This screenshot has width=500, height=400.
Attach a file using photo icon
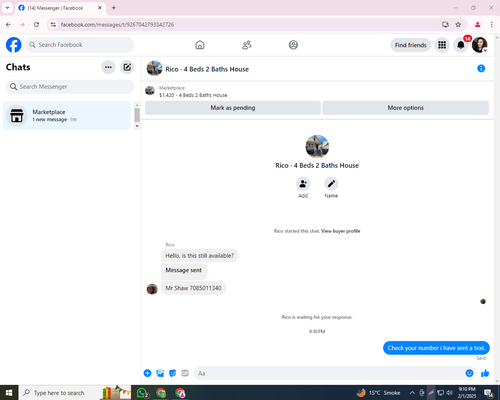160,373
